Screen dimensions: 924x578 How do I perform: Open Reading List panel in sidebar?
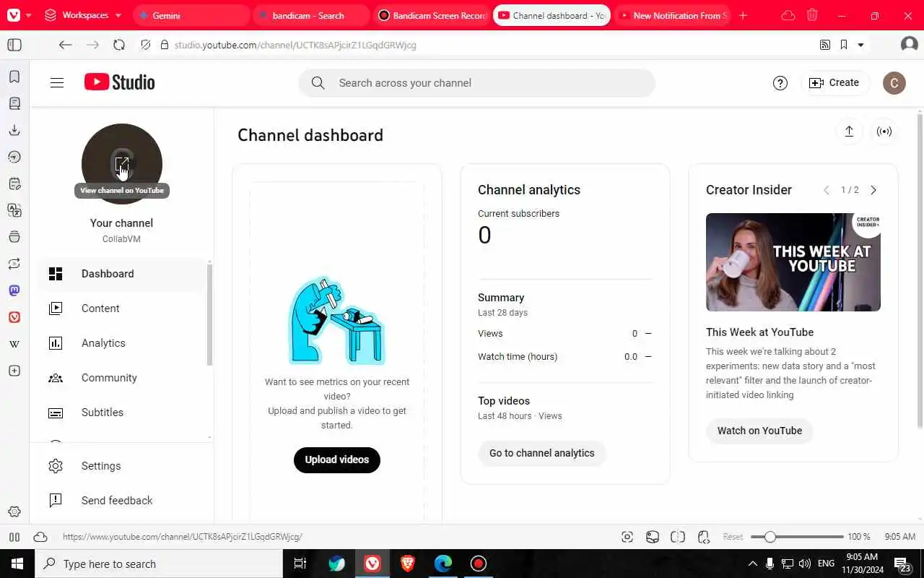14,103
